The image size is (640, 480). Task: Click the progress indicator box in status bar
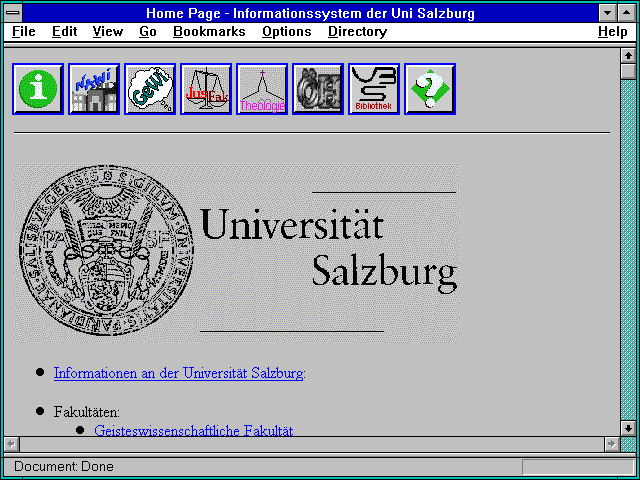coord(578,467)
